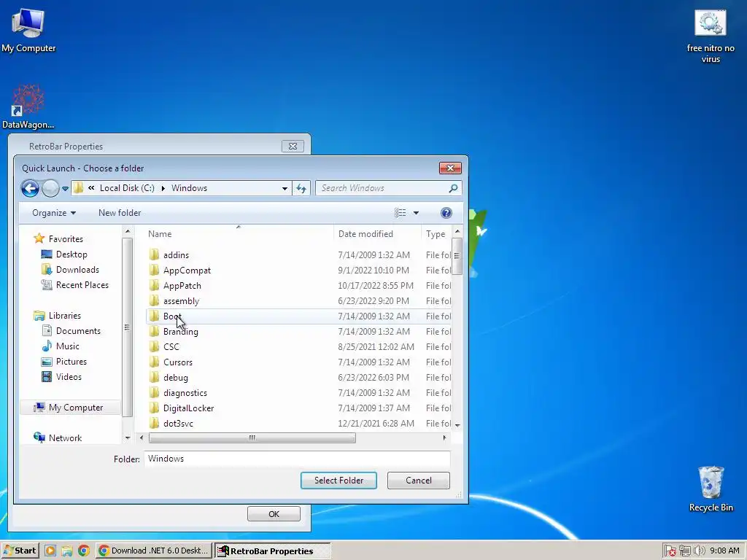Open the Organize menu
Screen dimensions: 747x560
pyautogui.click(x=54, y=213)
